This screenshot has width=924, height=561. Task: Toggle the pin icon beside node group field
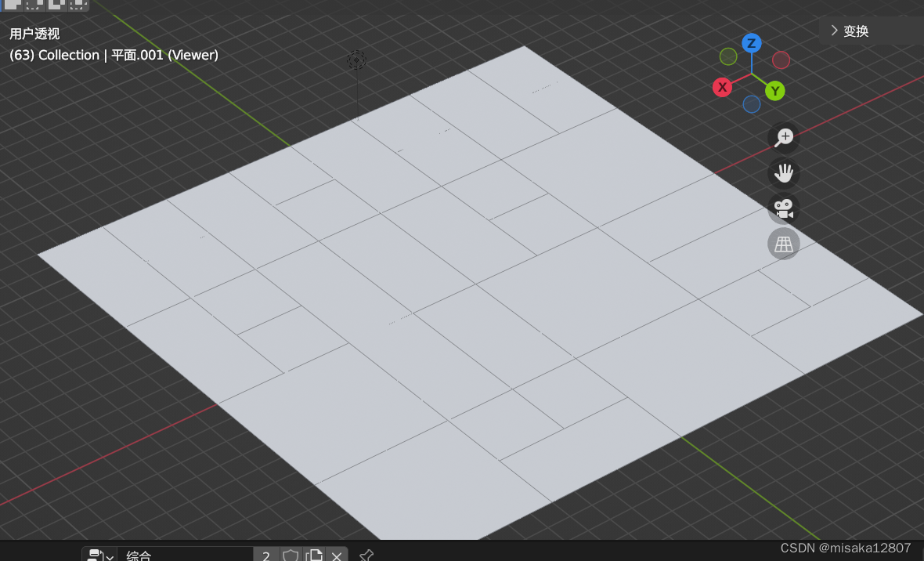[x=366, y=555]
